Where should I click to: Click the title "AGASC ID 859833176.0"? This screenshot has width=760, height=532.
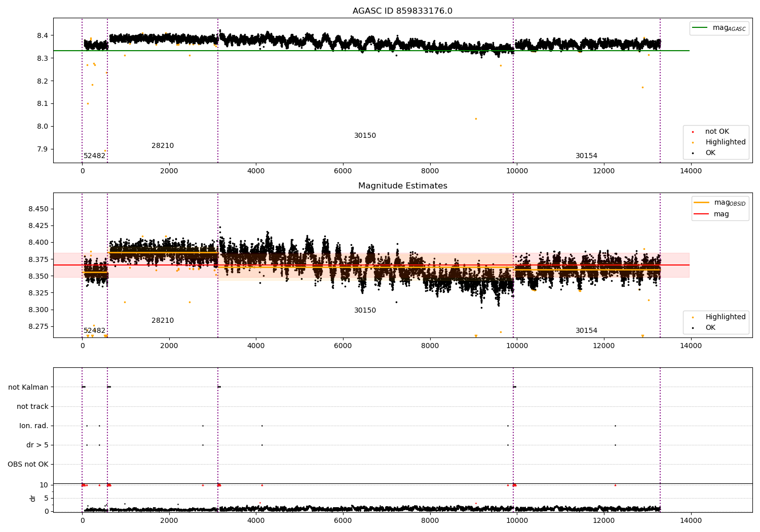click(x=402, y=11)
